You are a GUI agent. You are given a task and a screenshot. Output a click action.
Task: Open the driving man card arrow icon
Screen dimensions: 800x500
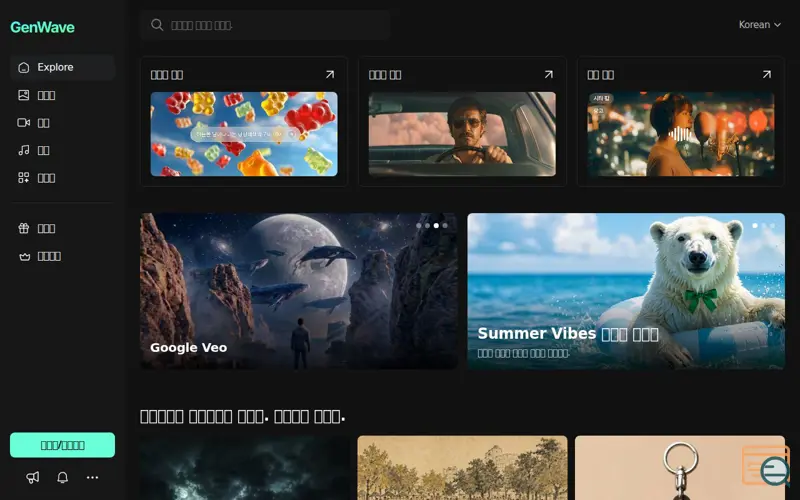coord(548,74)
